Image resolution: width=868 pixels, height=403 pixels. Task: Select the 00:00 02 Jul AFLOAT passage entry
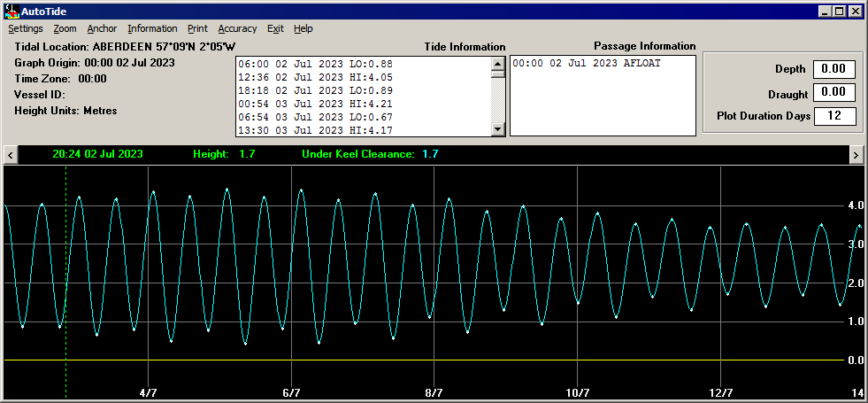click(x=587, y=64)
